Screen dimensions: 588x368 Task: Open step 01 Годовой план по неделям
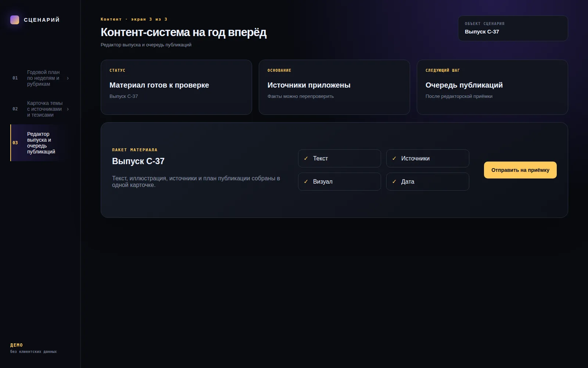point(40,78)
